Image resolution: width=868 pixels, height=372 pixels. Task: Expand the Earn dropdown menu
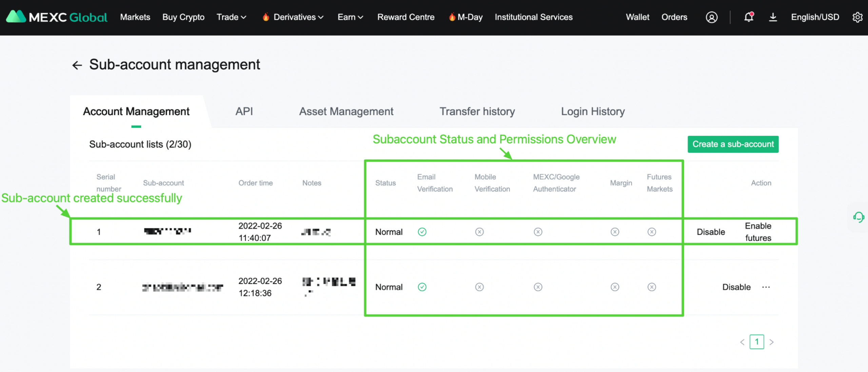point(350,17)
